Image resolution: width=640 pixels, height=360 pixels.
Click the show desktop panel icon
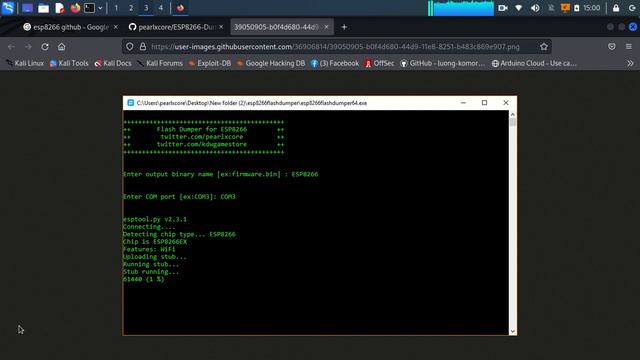27,8
